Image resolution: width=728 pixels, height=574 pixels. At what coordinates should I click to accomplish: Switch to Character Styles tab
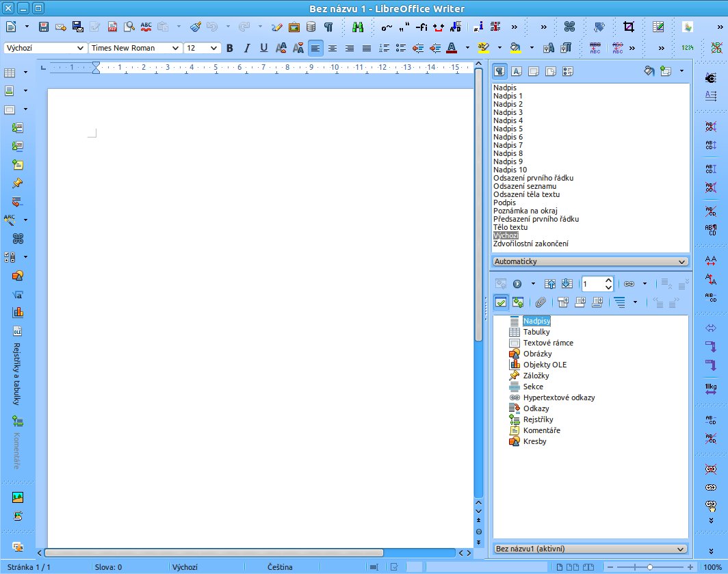(x=517, y=71)
